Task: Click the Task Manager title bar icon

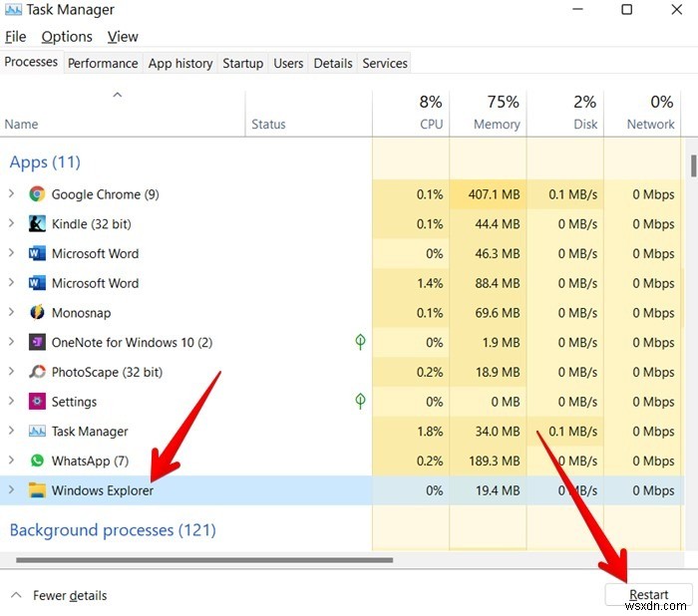Action: (x=13, y=10)
